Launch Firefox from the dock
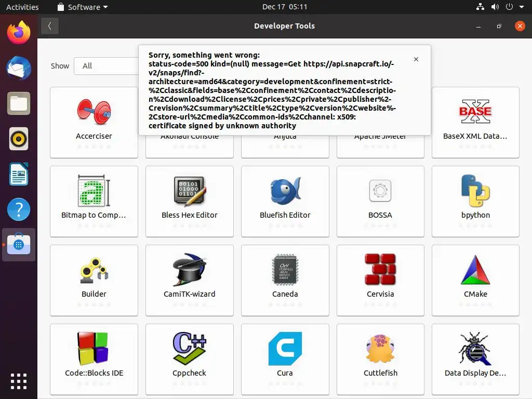 pyautogui.click(x=19, y=32)
